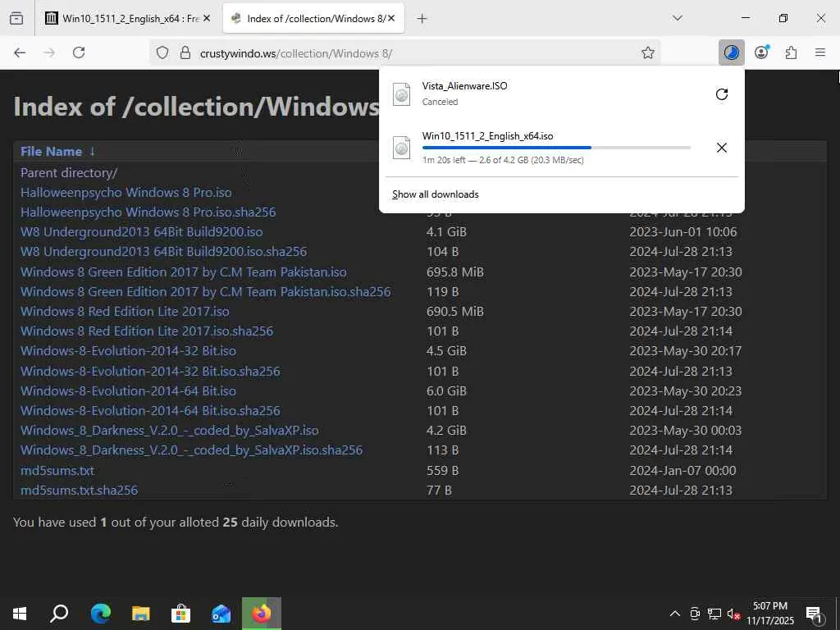Open the extensions puzzle icon

point(791,52)
